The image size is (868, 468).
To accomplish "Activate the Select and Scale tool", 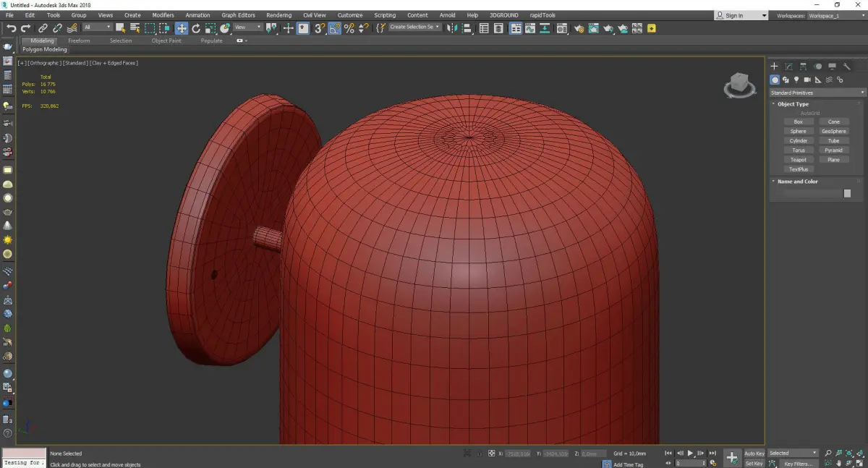I will pos(210,28).
